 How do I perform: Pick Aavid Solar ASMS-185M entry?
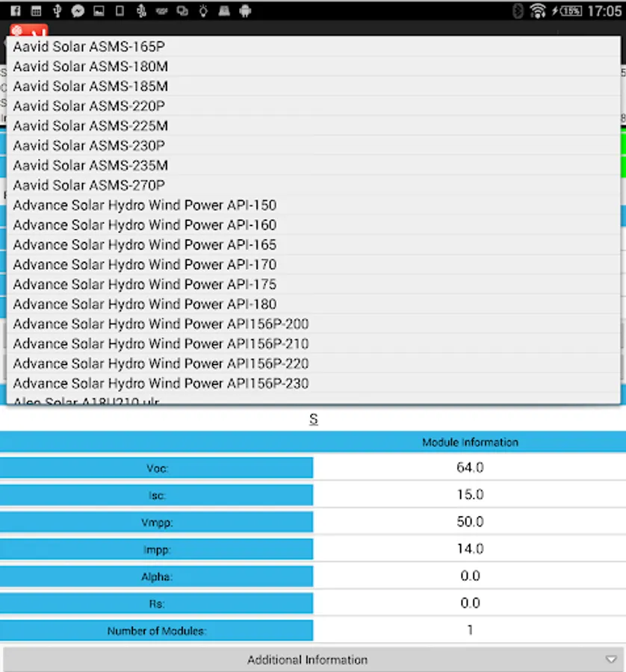click(x=314, y=86)
